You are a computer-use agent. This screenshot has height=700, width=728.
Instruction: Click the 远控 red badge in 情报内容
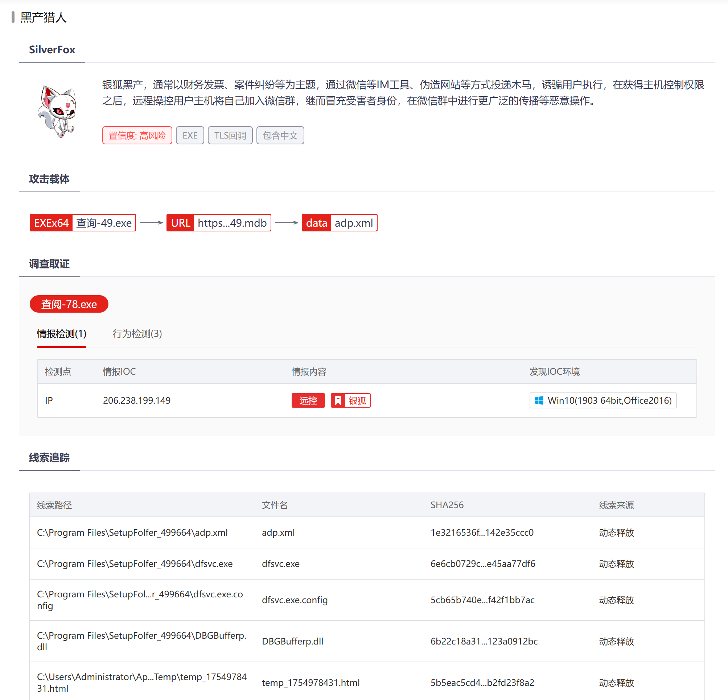point(308,400)
